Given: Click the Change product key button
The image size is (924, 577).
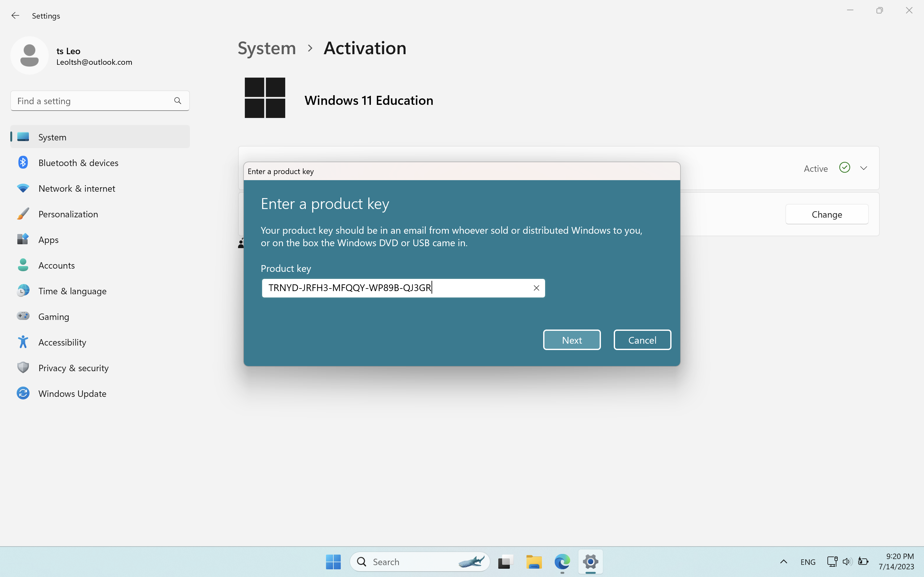Looking at the screenshot, I should 827,214.
